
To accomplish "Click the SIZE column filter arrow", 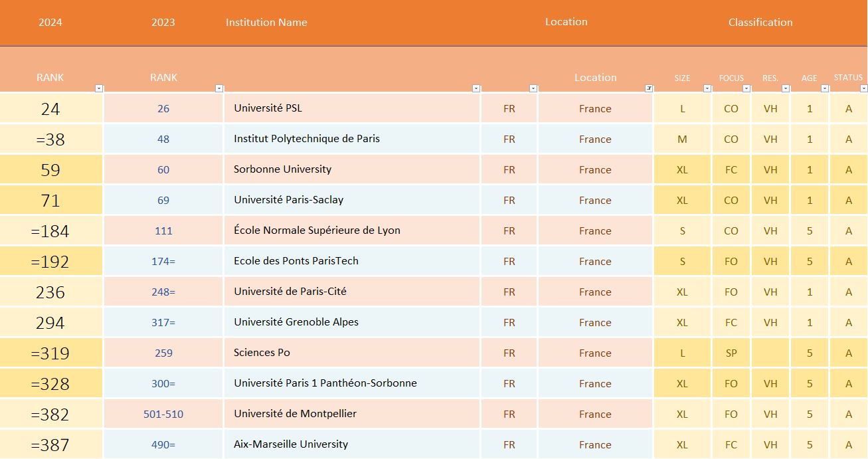I will (707, 88).
